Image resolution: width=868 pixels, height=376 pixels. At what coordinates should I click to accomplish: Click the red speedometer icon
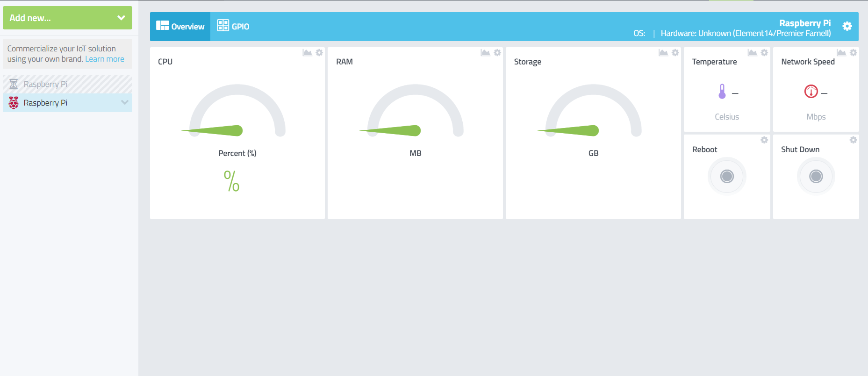811,92
